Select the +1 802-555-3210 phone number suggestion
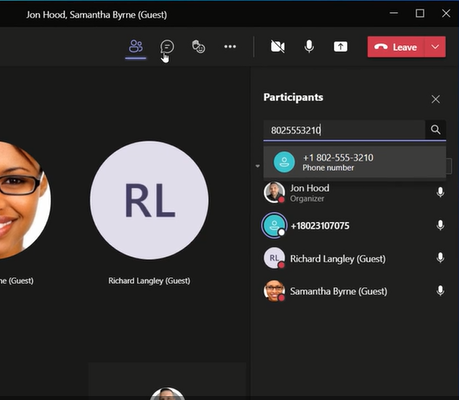 point(355,162)
